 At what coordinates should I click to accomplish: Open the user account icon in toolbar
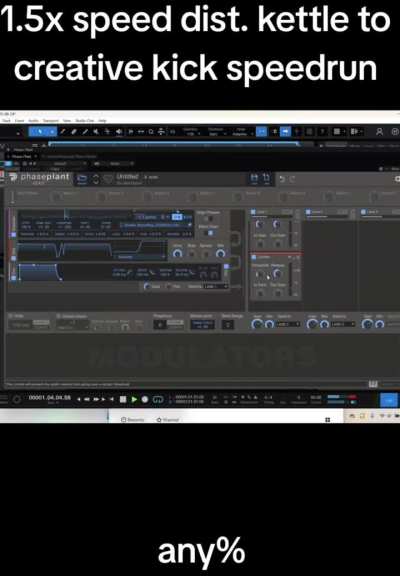380,132
